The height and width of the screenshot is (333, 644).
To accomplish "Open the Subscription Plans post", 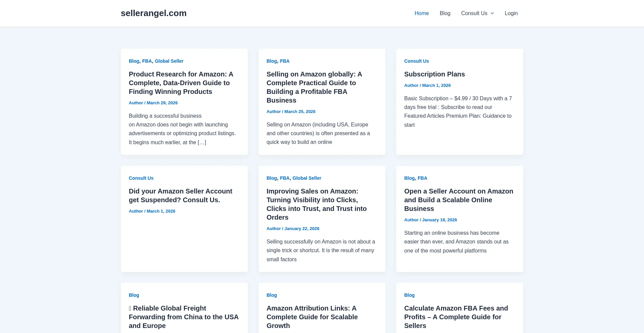I will click(x=434, y=74).
